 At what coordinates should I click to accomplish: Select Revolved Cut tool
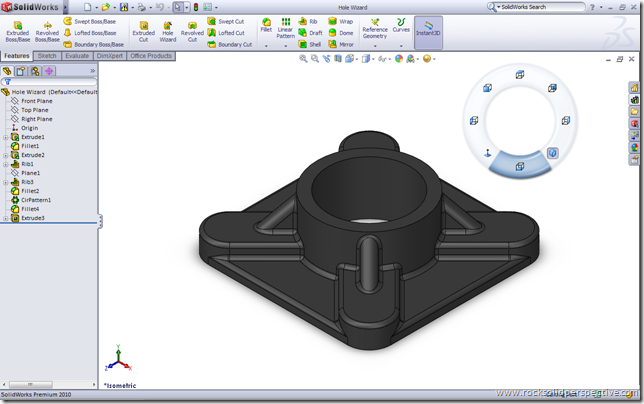192,32
